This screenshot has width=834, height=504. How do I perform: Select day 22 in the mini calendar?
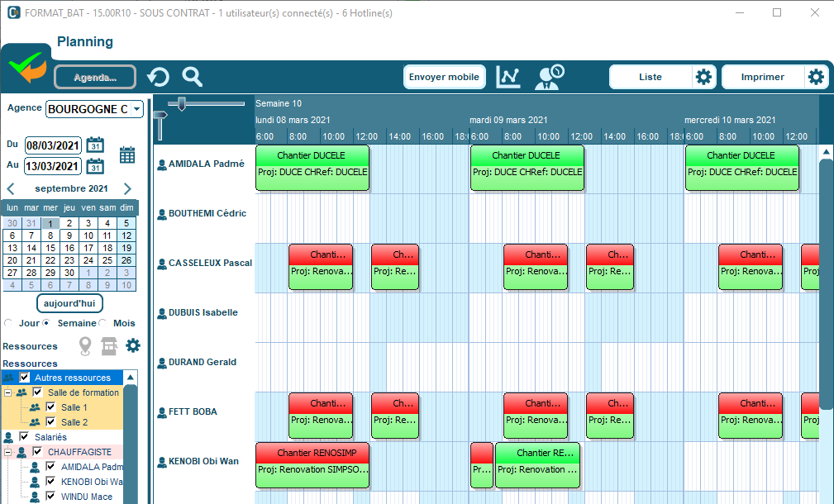50,260
